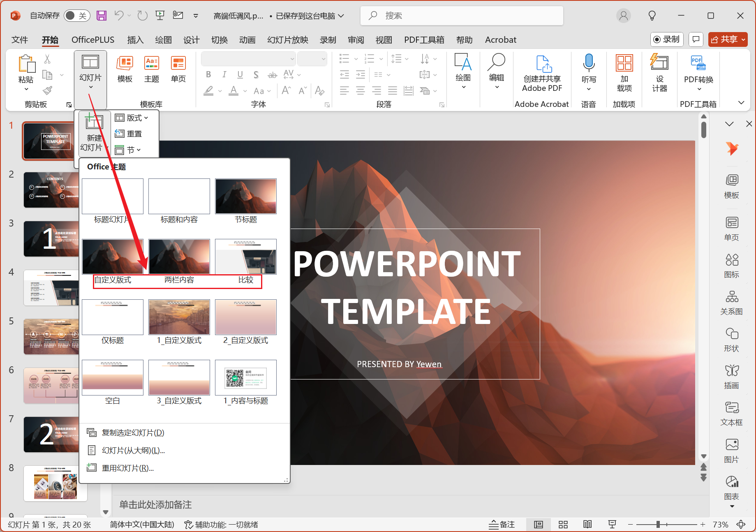The height and width of the screenshot is (532, 756).
Task: Open the font name combo box
Action: click(248, 59)
